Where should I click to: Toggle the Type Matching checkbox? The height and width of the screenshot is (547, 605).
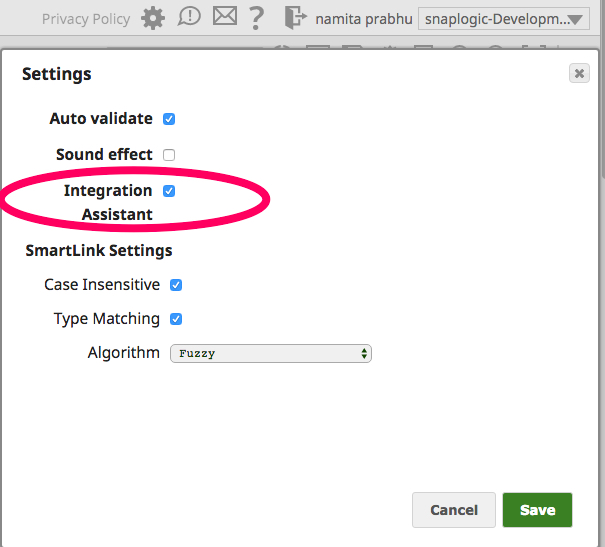pos(176,319)
